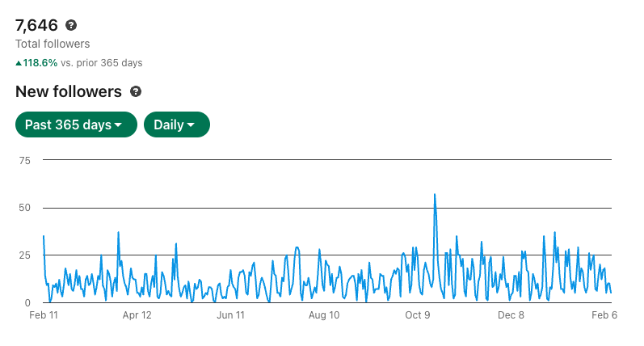The height and width of the screenshot is (346, 644).
Task: Click the tallest chart peak after Oct 9
Action: pyautogui.click(x=435, y=195)
